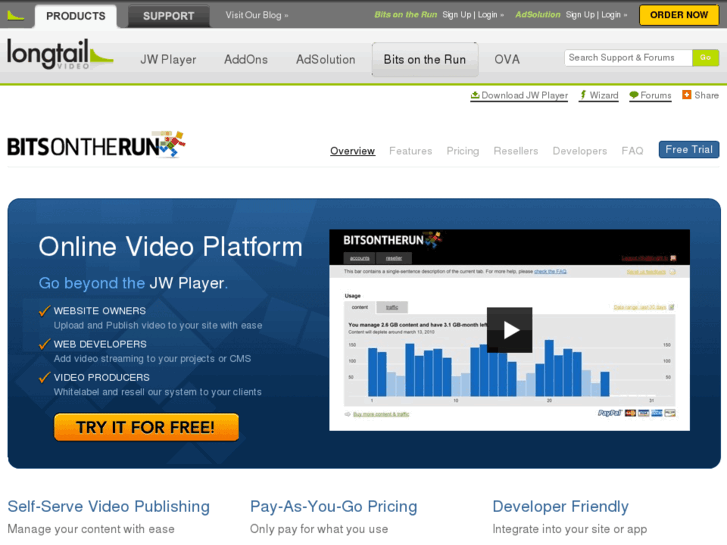Click the TRY IT FOR FREE button
This screenshot has width=727, height=545.
147,427
